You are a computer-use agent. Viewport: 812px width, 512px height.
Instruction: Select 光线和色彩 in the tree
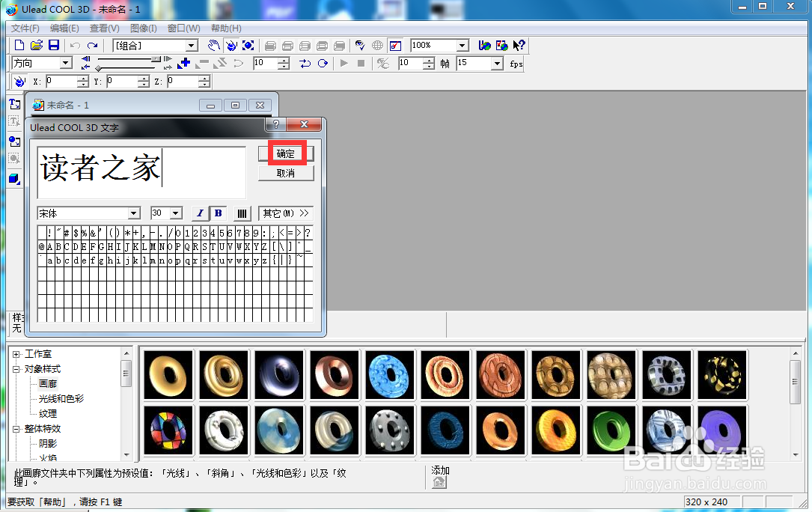[61, 399]
